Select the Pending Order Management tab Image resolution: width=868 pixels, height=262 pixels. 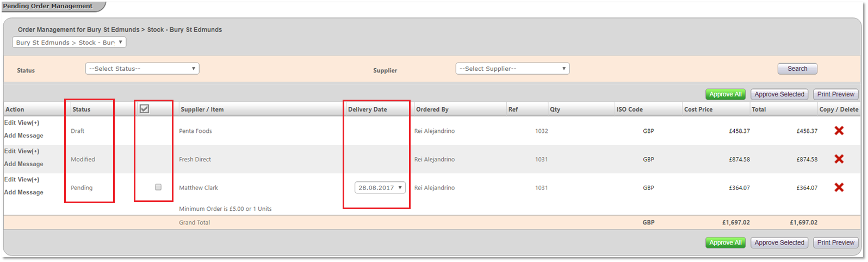48,6
